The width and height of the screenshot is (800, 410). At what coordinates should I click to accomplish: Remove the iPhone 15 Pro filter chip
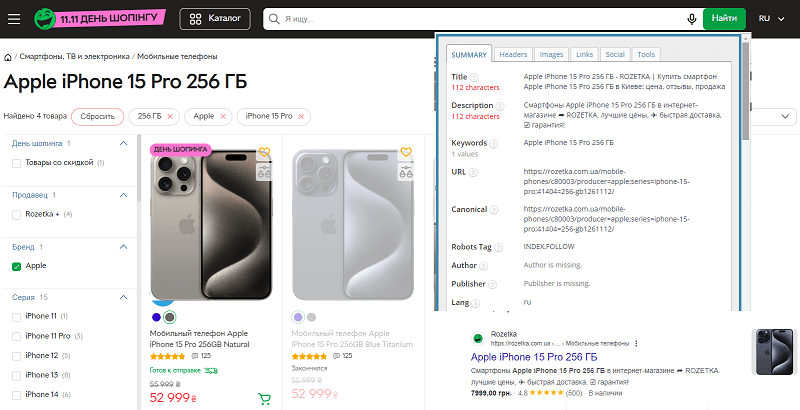[x=301, y=117]
